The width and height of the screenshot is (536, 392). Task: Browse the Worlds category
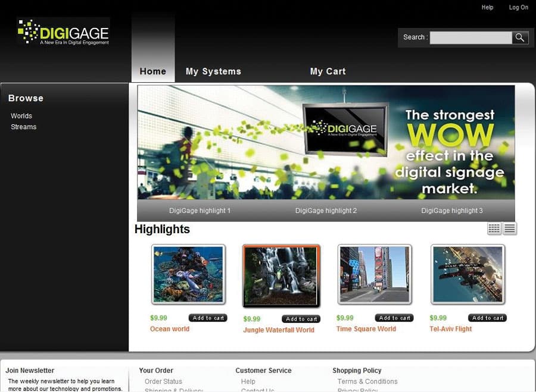click(x=21, y=116)
